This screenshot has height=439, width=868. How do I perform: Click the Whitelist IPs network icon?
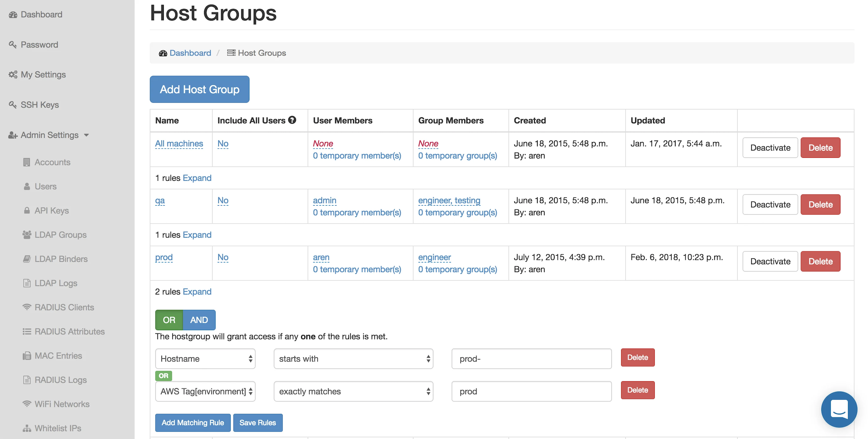(27, 428)
